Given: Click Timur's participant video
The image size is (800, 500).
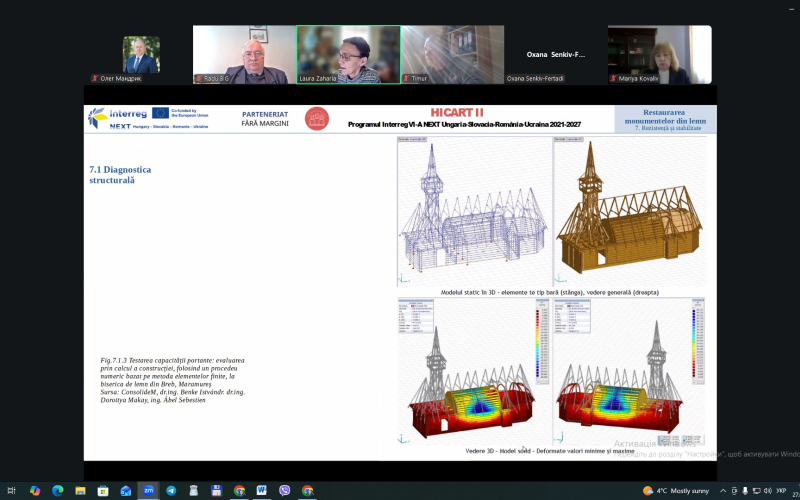Looking at the screenshot, I should pos(452,54).
